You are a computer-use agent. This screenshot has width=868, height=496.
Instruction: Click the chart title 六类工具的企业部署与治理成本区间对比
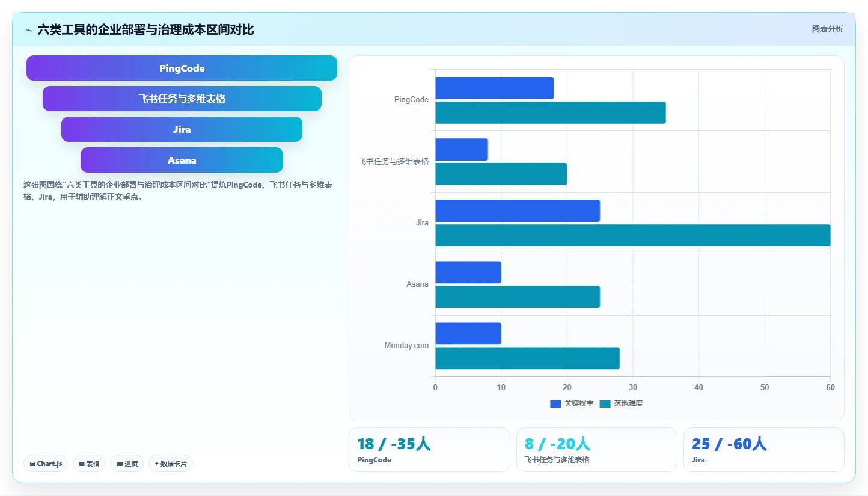(x=145, y=30)
